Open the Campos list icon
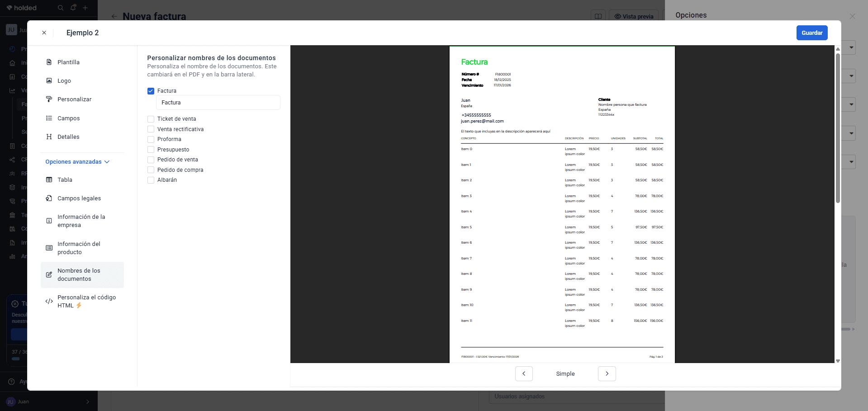The image size is (868, 411). pos(49,118)
